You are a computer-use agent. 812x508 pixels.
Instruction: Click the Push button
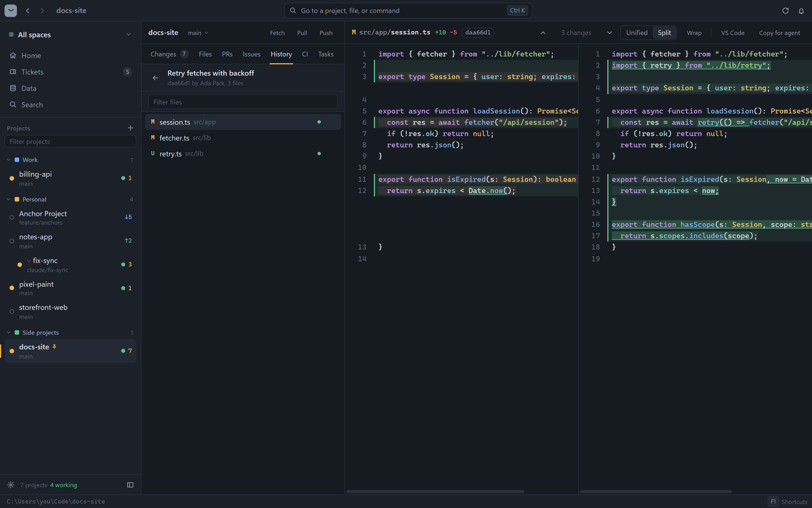point(326,33)
